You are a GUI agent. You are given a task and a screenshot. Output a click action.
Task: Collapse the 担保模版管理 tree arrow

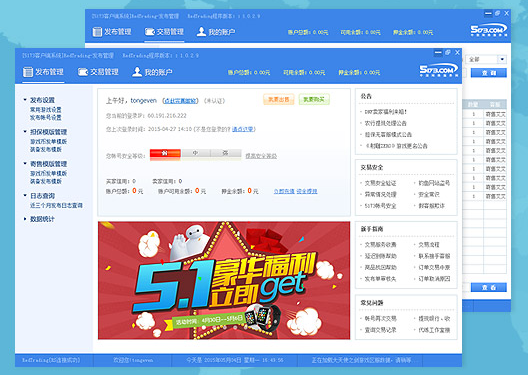pos(25,132)
